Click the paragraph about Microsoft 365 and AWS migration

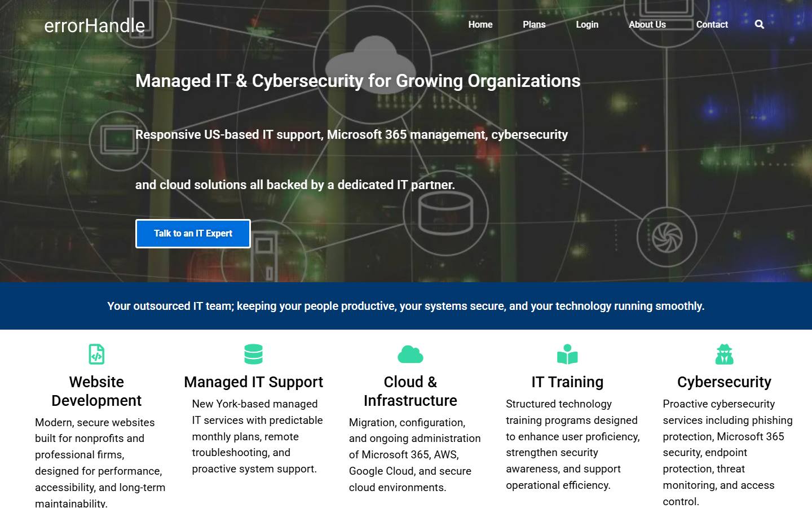415,455
